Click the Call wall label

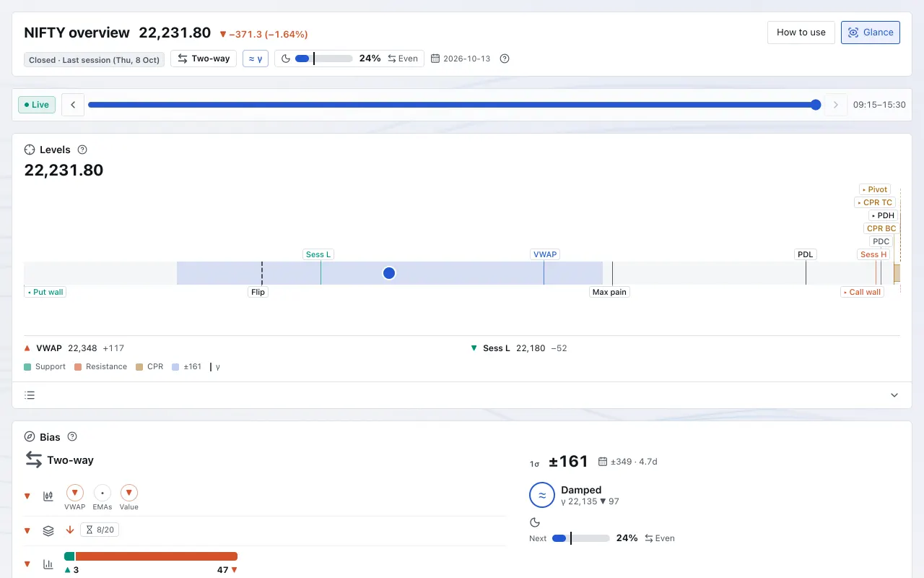(x=862, y=292)
